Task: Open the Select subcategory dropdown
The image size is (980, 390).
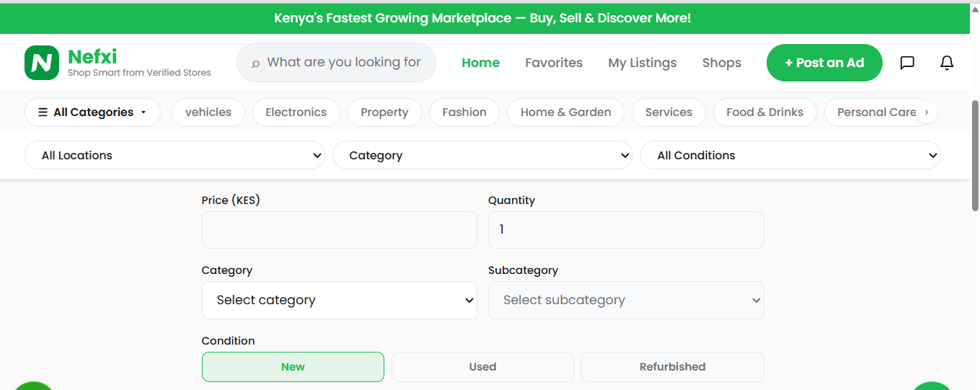Action: pyautogui.click(x=626, y=300)
